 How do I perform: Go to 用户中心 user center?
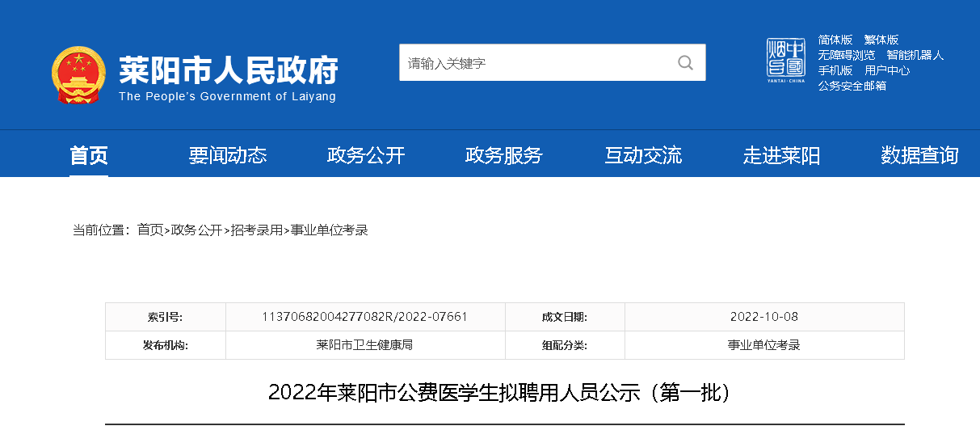(x=887, y=70)
